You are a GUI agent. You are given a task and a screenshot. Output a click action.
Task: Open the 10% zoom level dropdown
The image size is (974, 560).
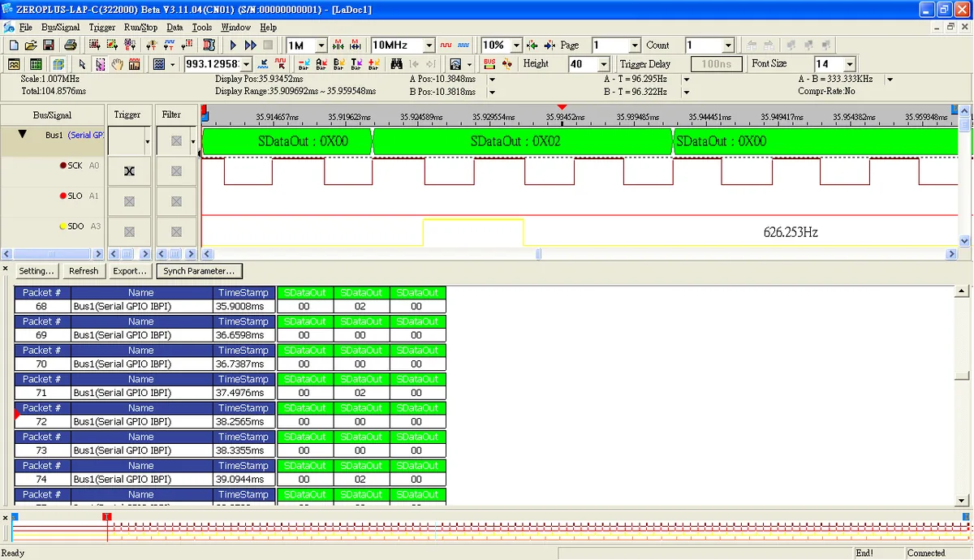(x=515, y=45)
